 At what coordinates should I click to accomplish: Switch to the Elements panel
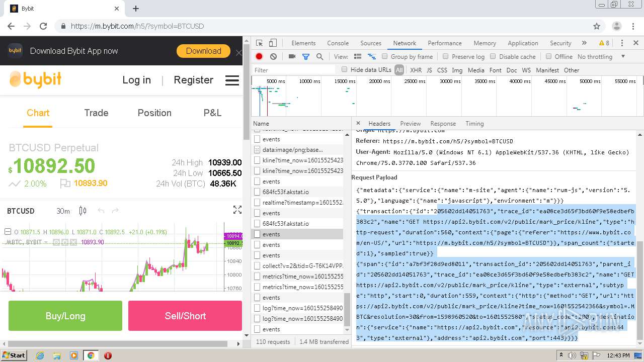303,43
